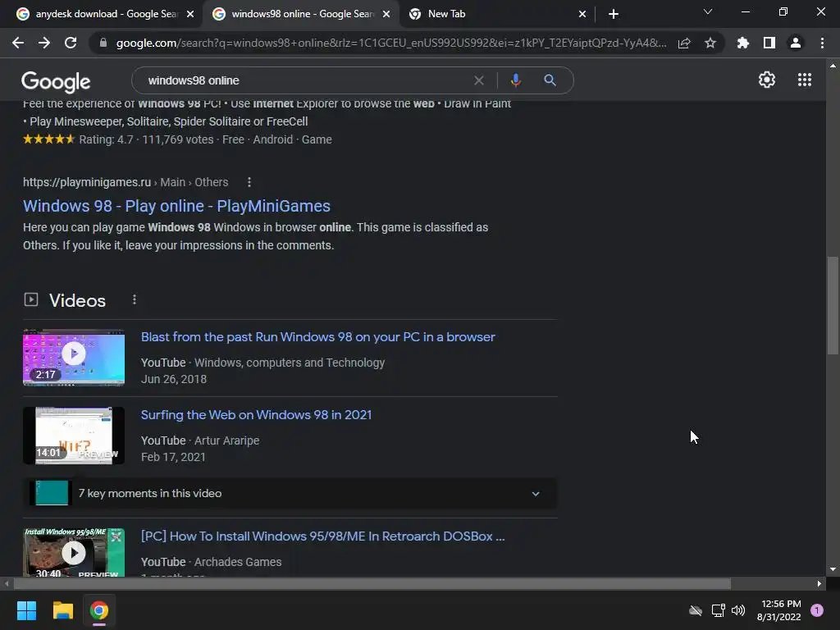Close the New Tab tab
This screenshot has height=630, width=840.
point(582,14)
